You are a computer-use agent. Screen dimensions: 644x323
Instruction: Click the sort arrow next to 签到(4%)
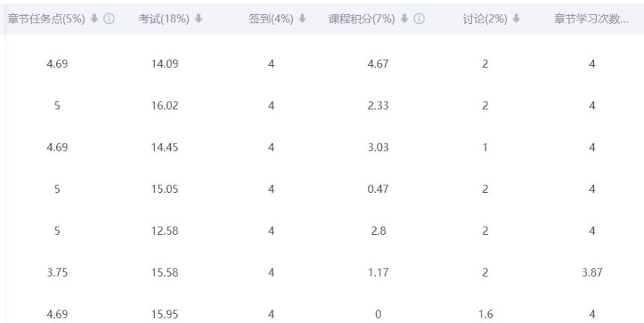coord(302,18)
